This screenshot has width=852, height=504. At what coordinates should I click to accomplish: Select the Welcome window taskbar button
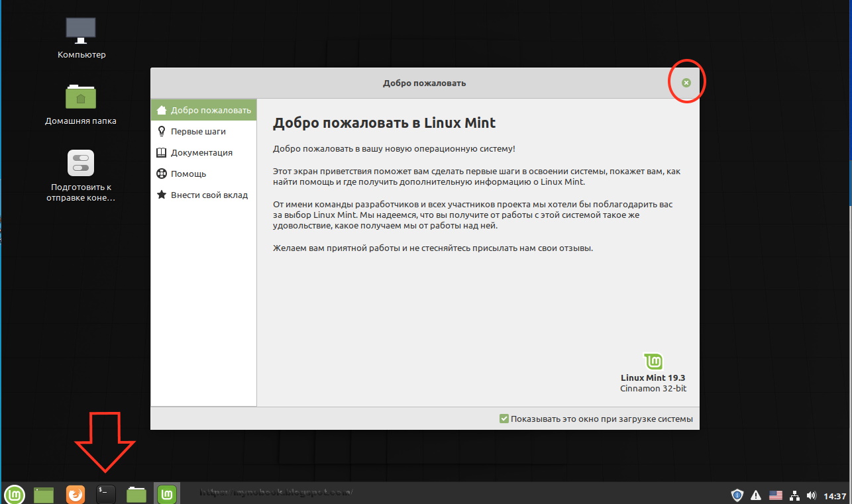(168, 493)
